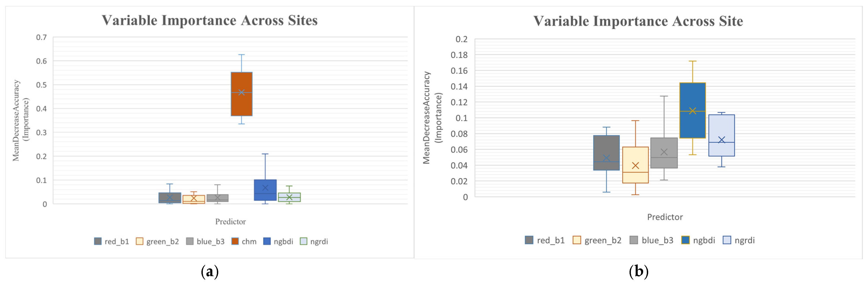Click the red_b1 legend swatch in chart (b)

coord(529,240)
